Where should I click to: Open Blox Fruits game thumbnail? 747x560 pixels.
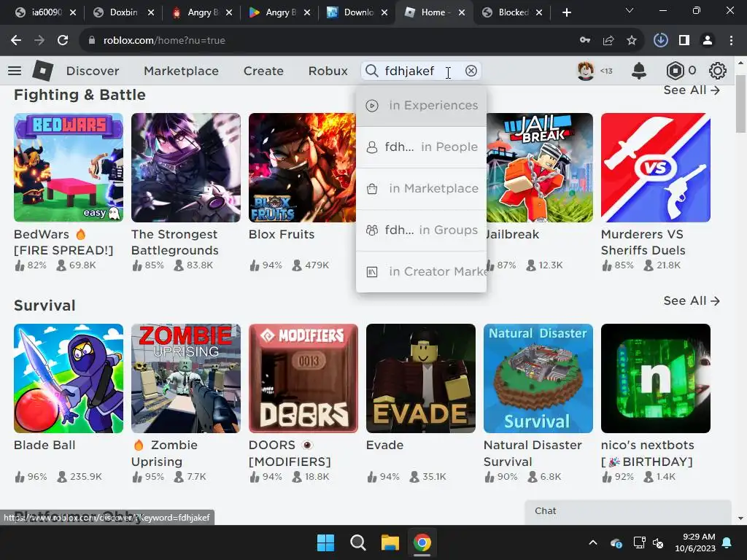pos(302,168)
